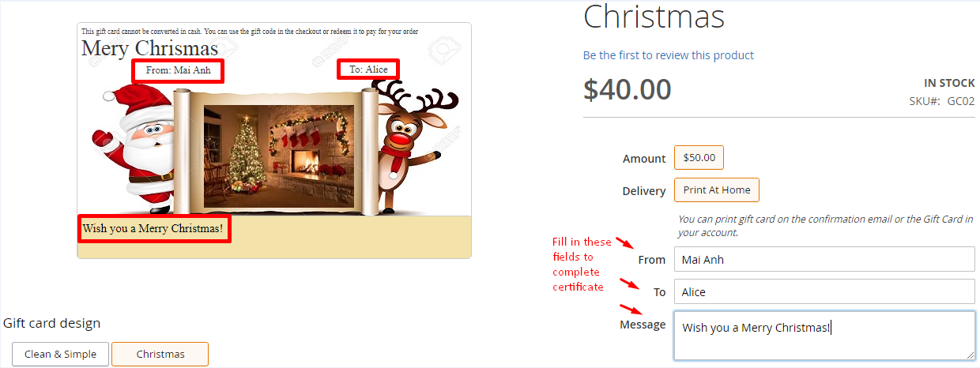Click the Christmas product title
The width and height of the screenshot is (980, 368).
654,16
